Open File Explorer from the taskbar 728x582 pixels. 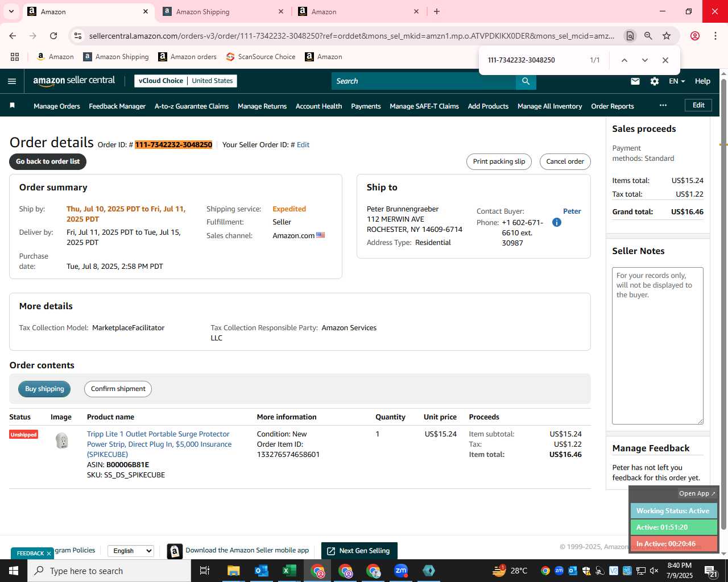[x=233, y=571]
